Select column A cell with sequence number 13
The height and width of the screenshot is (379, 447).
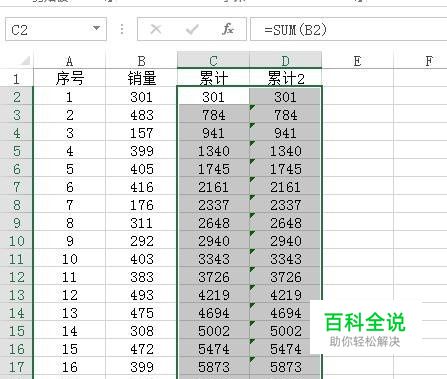tap(69, 313)
